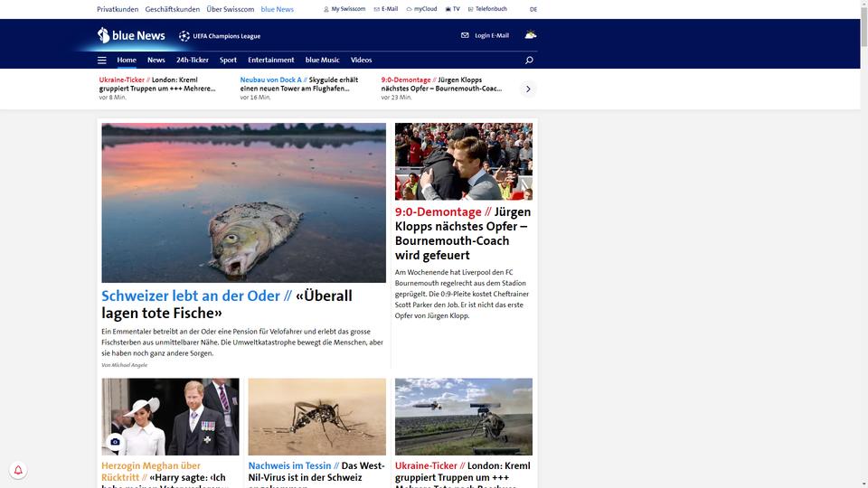Viewport: 868px width, 488px height.
Task: Open Jürgen Klopps nächstes Opfer headline
Action: coord(463,233)
